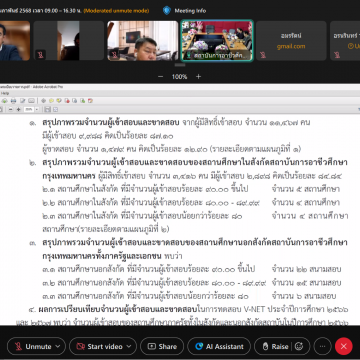Image resolution: width=360 pixels, height=360 pixels.
Task: Turn on camera with Start video
Action: pos(99,346)
